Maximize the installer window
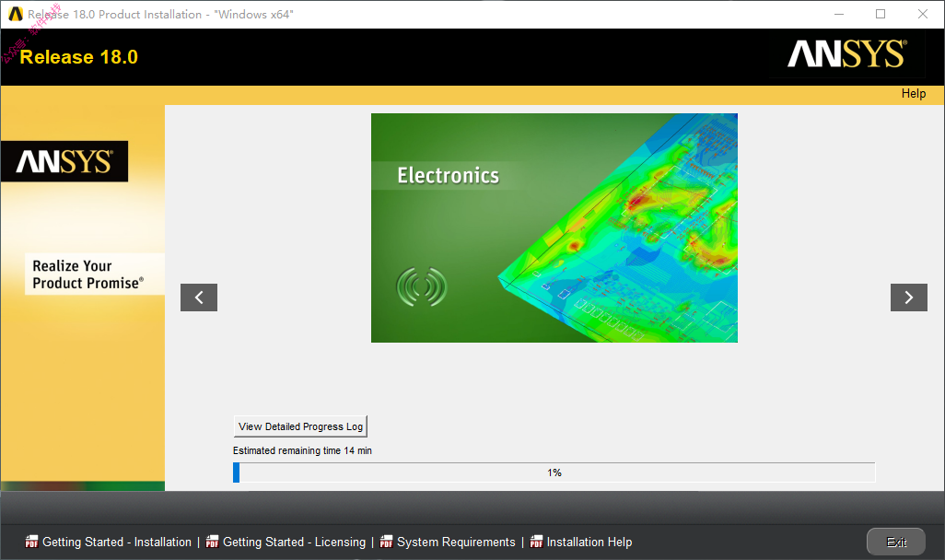This screenshot has width=945, height=560. click(881, 14)
